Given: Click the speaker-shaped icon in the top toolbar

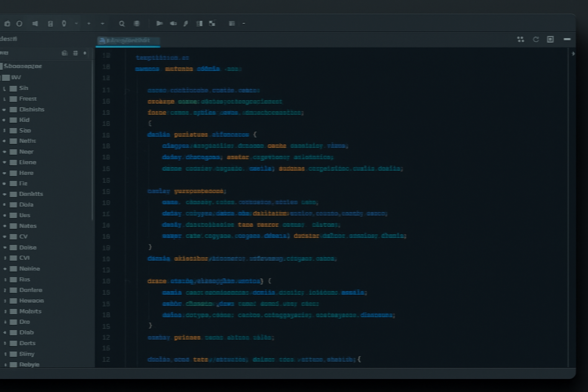Looking at the screenshot, I should click(35, 24).
